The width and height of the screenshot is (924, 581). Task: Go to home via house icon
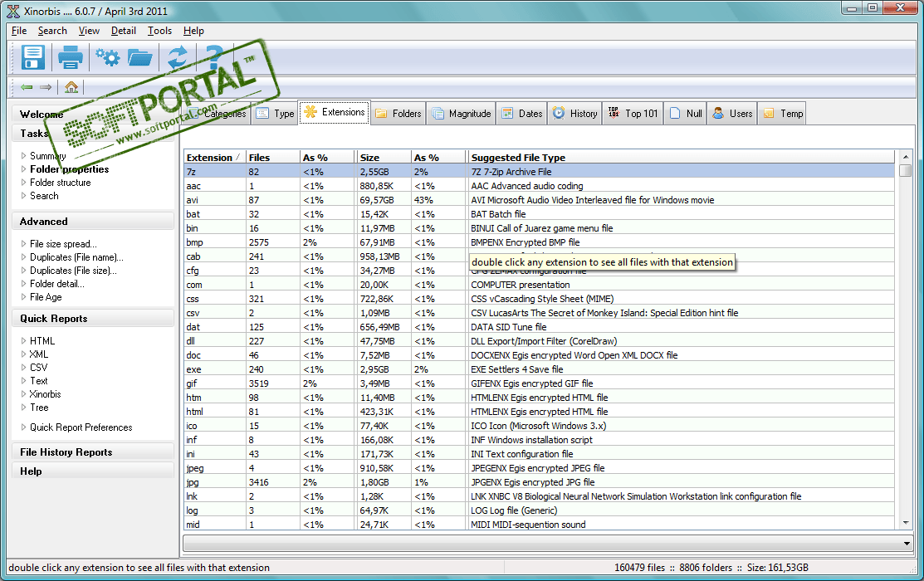click(71, 87)
